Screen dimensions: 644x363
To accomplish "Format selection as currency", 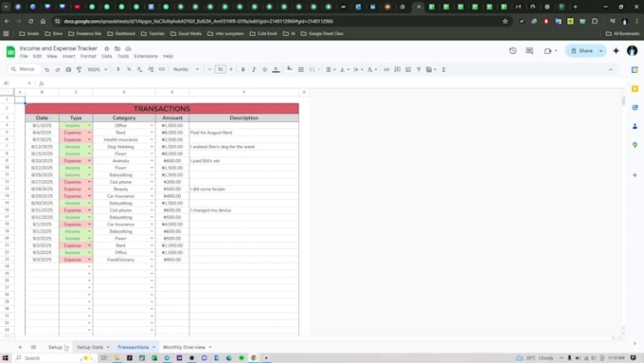I will tap(118, 69).
